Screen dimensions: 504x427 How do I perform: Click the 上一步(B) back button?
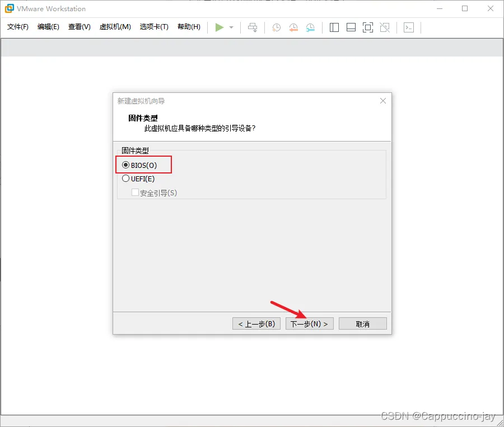pos(256,323)
